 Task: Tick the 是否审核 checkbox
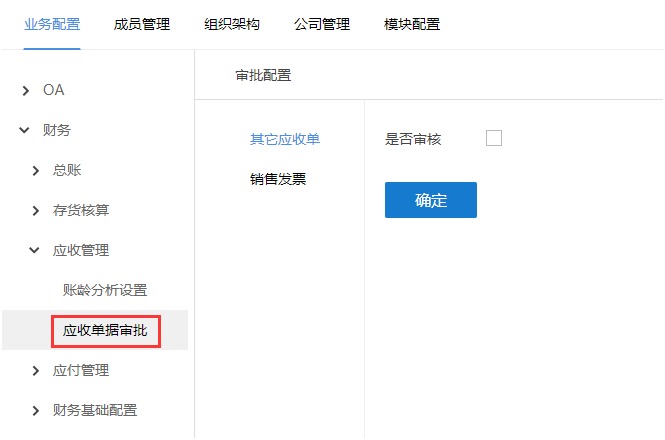[x=494, y=138]
